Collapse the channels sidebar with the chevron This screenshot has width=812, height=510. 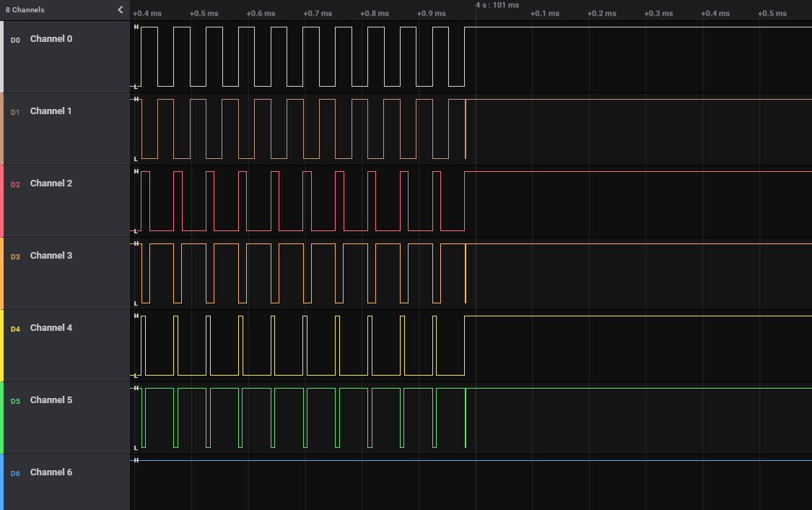121,9
